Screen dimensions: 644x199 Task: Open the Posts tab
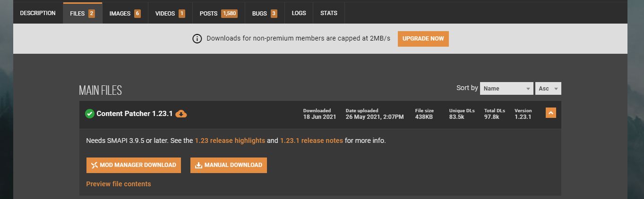(218, 13)
